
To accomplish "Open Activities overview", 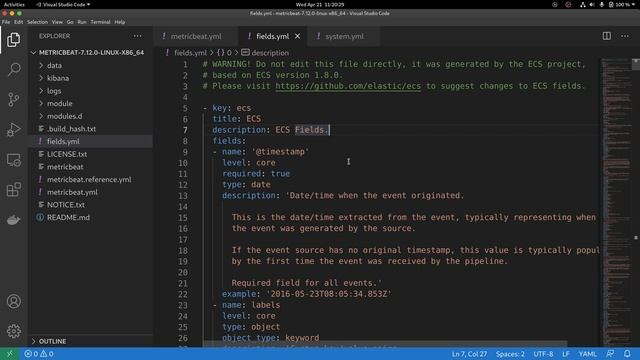I will coord(14,4).
